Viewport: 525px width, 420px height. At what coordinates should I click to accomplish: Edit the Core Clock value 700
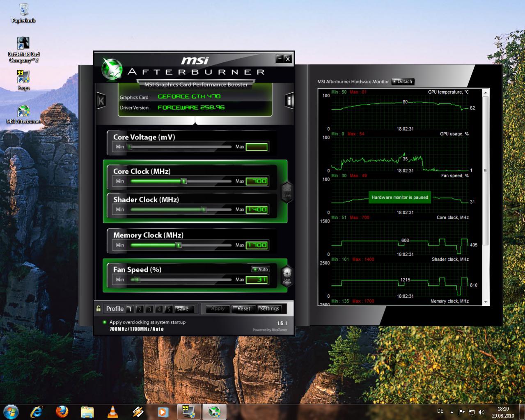257,181
